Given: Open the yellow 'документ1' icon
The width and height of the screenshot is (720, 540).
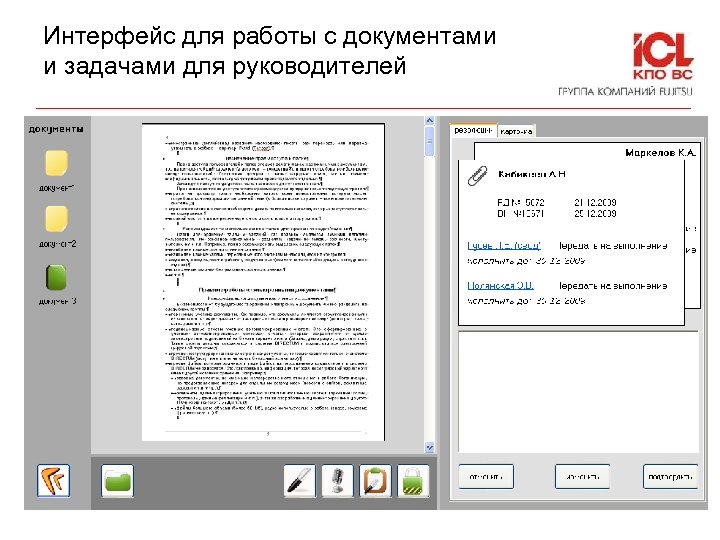Looking at the screenshot, I should click(56, 163).
